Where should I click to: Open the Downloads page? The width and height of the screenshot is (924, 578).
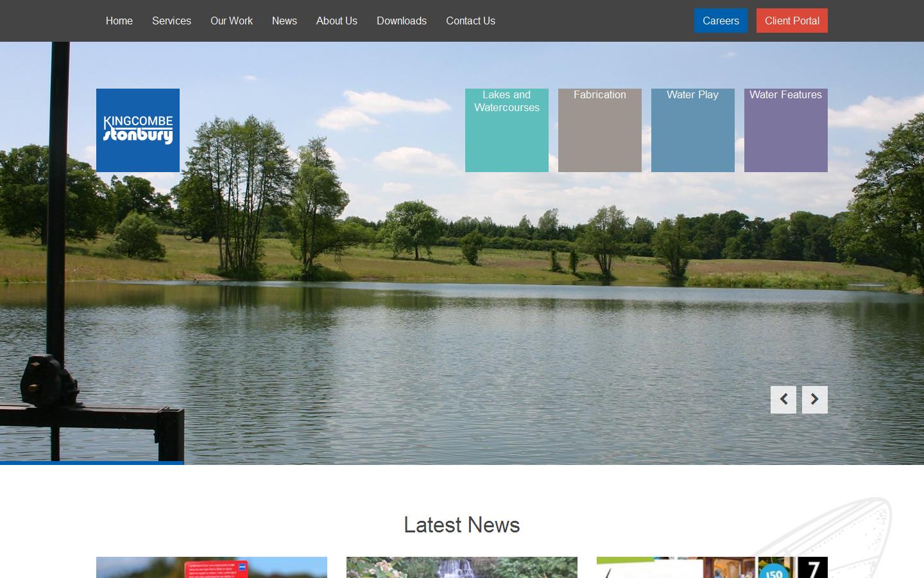(x=401, y=21)
